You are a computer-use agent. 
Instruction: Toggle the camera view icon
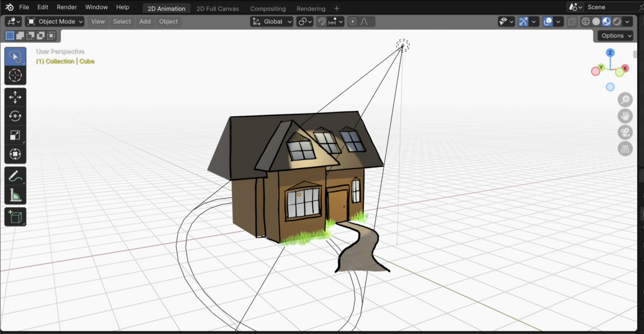pos(625,132)
